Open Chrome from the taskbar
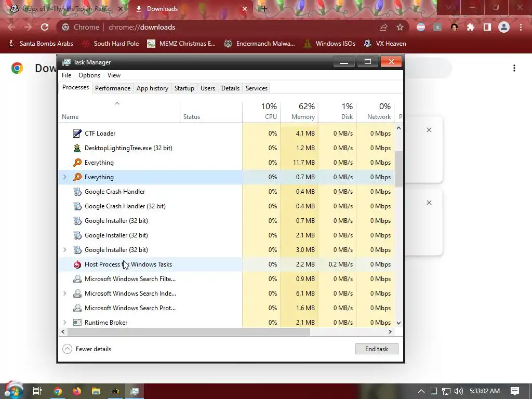Image resolution: width=532 pixels, height=399 pixels. click(x=58, y=391)
